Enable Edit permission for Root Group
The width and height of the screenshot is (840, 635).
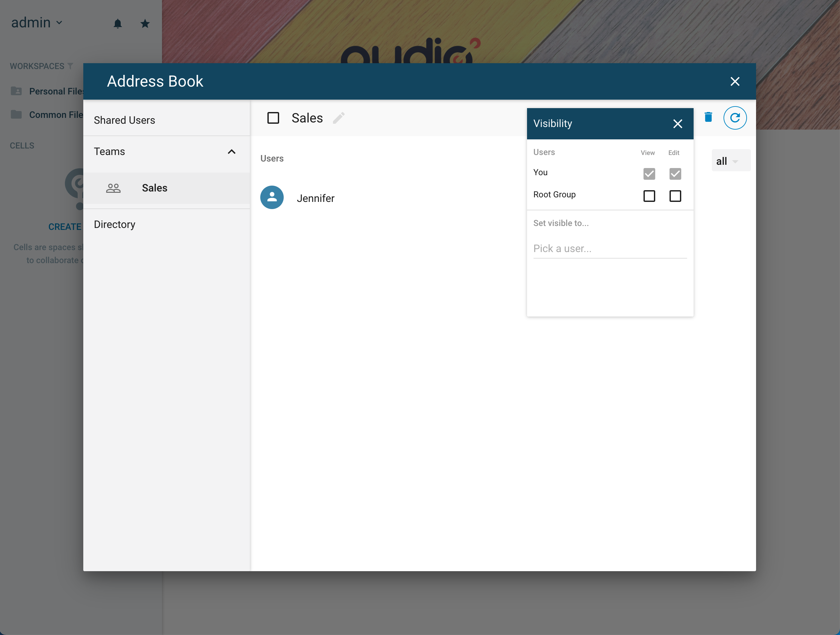[x=675, y=196]
